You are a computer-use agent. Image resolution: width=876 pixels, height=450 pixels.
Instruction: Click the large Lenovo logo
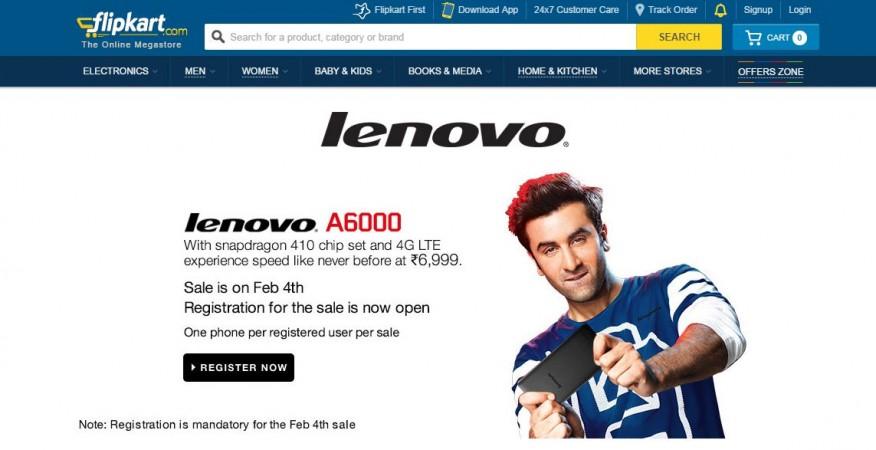pos(445,130)
